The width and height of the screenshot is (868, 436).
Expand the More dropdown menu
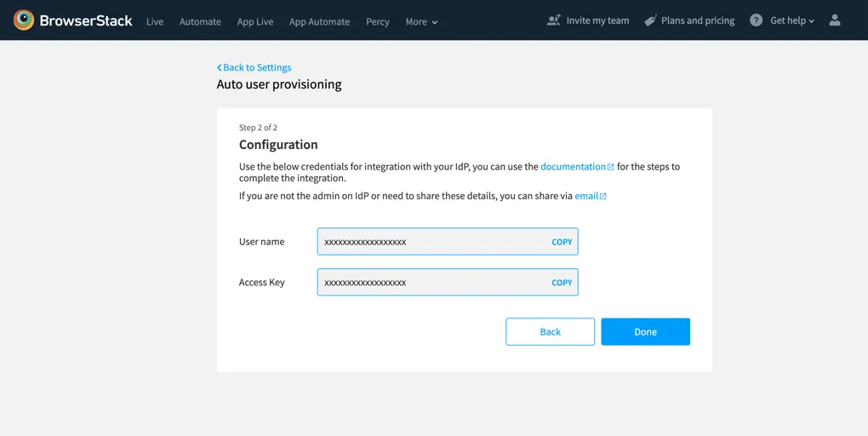tap(421, 21)
